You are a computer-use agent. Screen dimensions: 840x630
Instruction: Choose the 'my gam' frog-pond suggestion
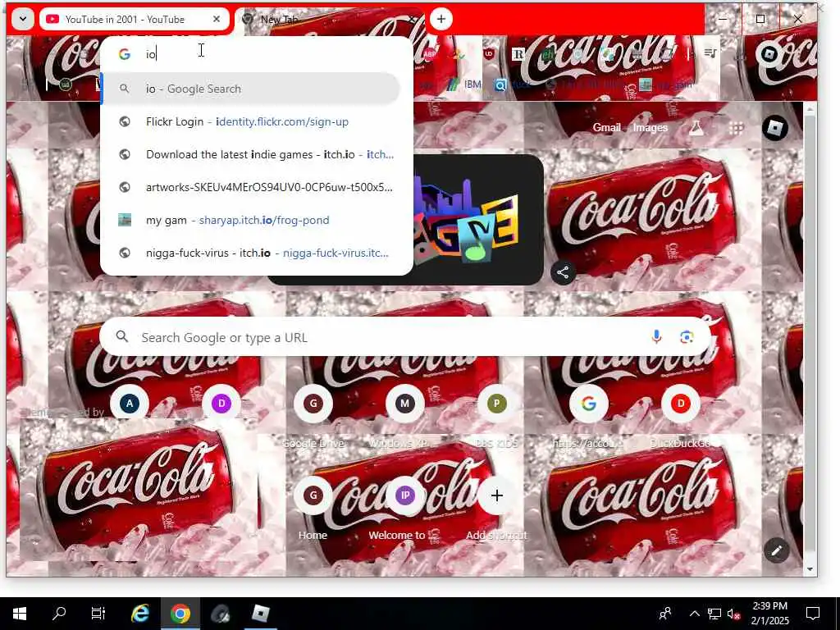pyautogui.click(x=251, y=220)
